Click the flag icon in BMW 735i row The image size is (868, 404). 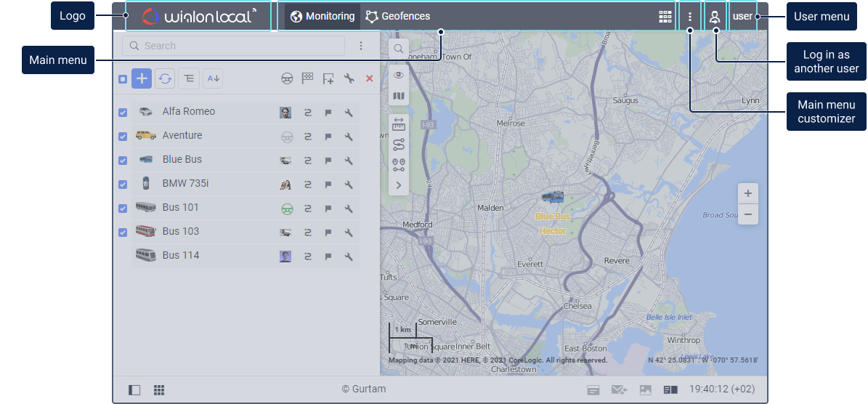[x=328, y=185]
